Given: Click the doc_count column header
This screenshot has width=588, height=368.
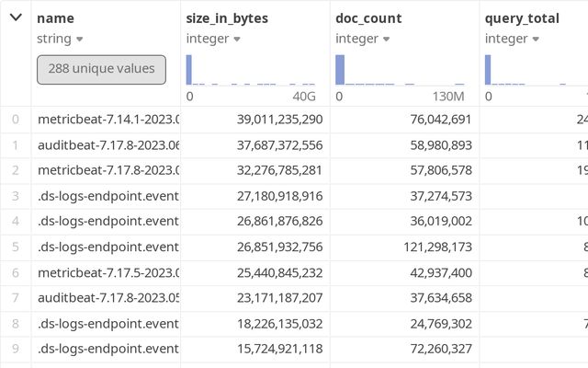Looking at the screenshot, I should [368, 17].
